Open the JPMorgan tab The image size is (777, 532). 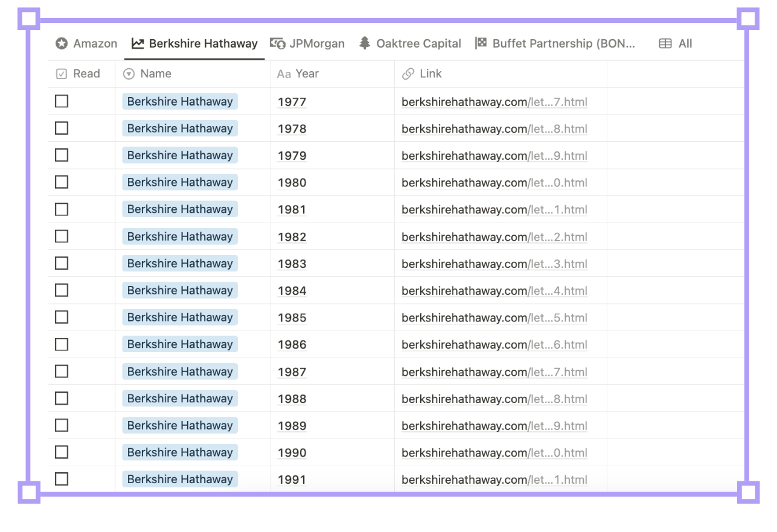307,43
